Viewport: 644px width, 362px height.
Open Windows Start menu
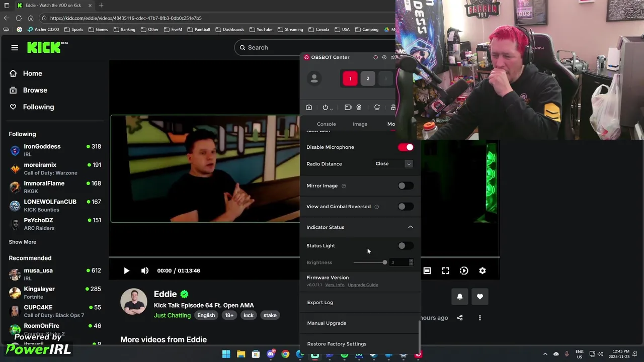click(x=226, y=354)
